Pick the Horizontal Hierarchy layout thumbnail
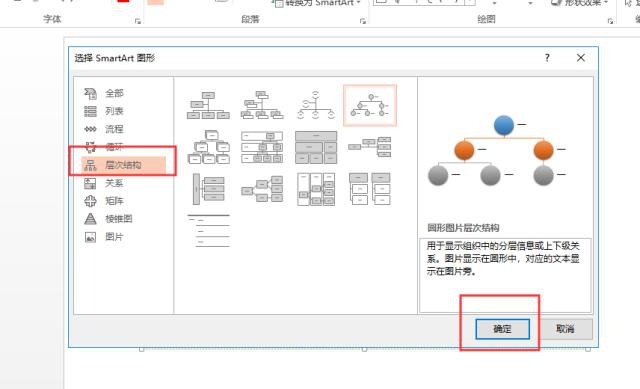640x389 pixels. (262, 189)
